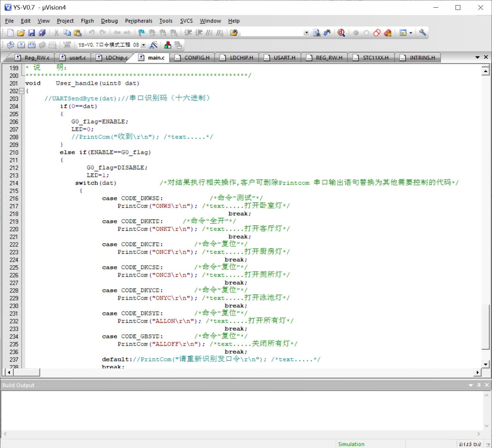Toggle Build Output auto-hide pin
The image size is (492, 448).
coord(479,385)
